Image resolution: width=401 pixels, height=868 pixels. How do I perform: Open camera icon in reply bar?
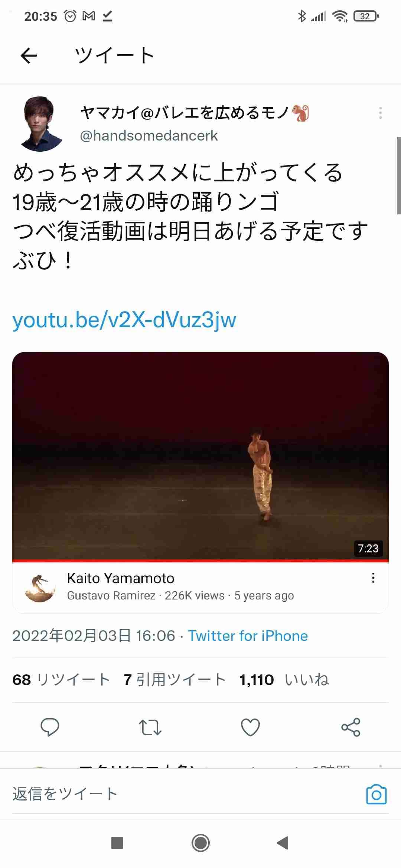point(376,794)
